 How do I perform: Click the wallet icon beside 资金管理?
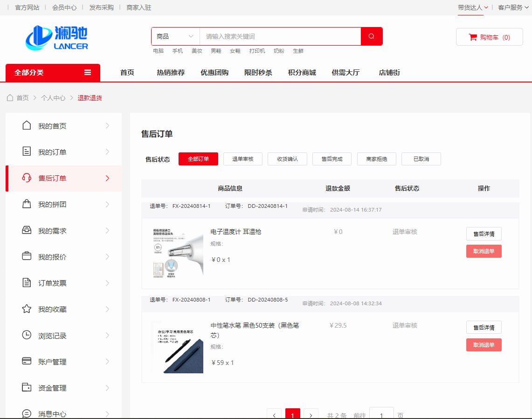pyautogui.click(x=27, y=387)
